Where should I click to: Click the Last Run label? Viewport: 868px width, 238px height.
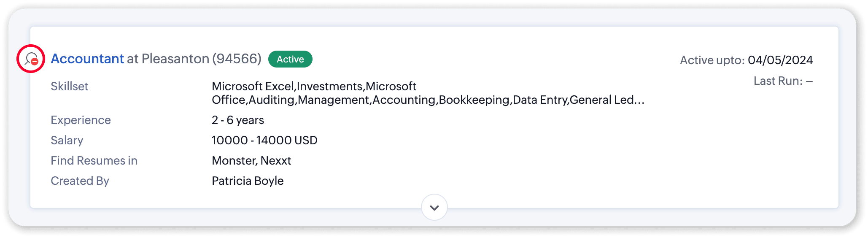778,81
